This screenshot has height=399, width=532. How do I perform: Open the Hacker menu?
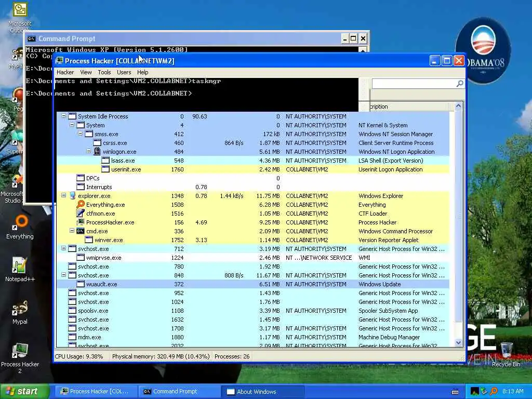click(65, 72)
